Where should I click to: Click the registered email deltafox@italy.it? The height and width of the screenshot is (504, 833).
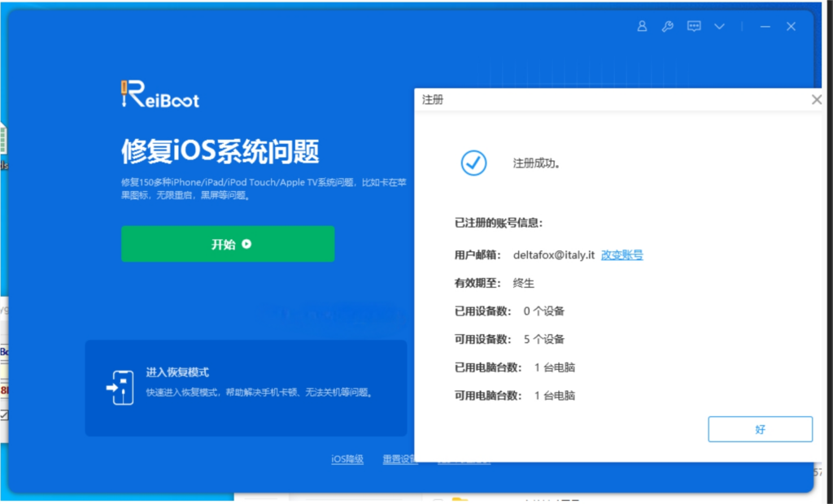pyautogui.click(x=554, y=254)
